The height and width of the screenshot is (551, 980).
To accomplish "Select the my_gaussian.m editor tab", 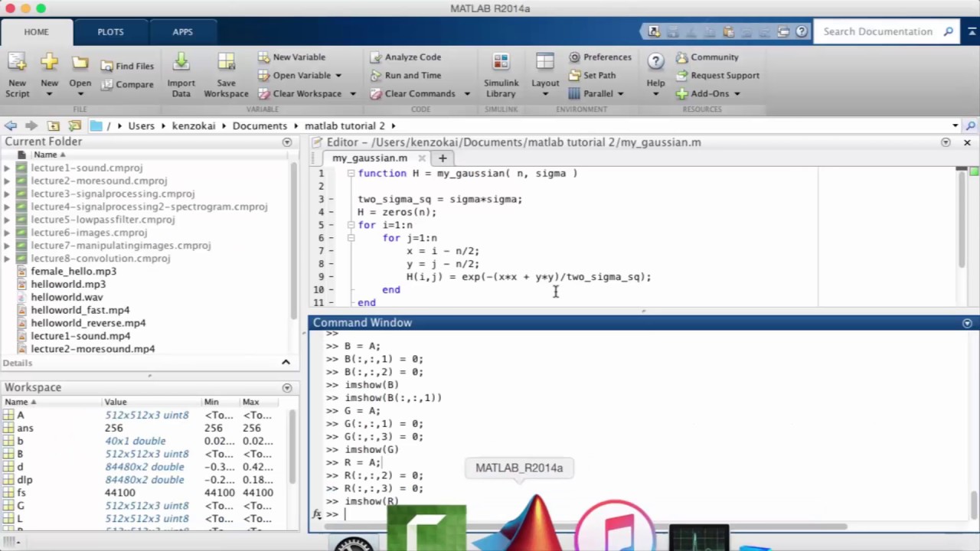I will coord(370,158).
